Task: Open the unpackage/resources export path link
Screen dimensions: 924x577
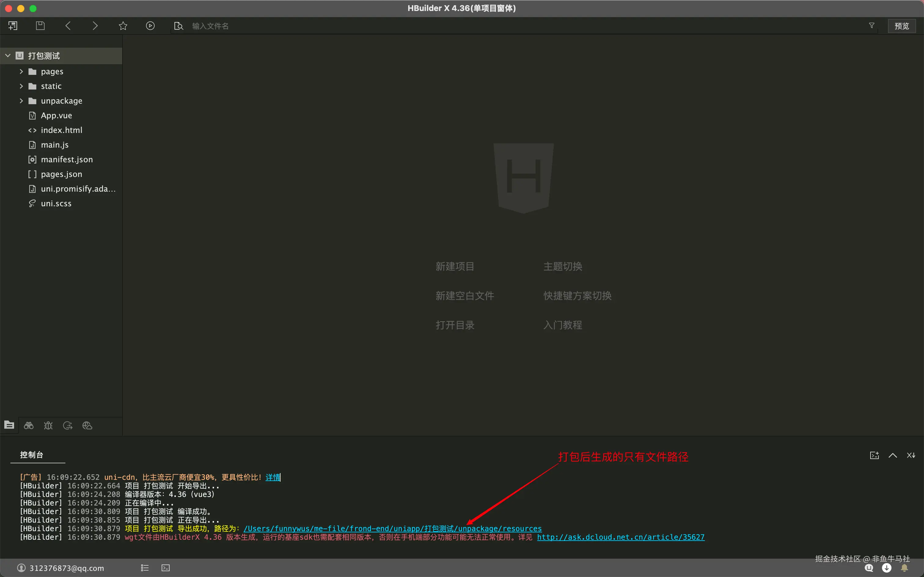Action: (x=392, y=528)
